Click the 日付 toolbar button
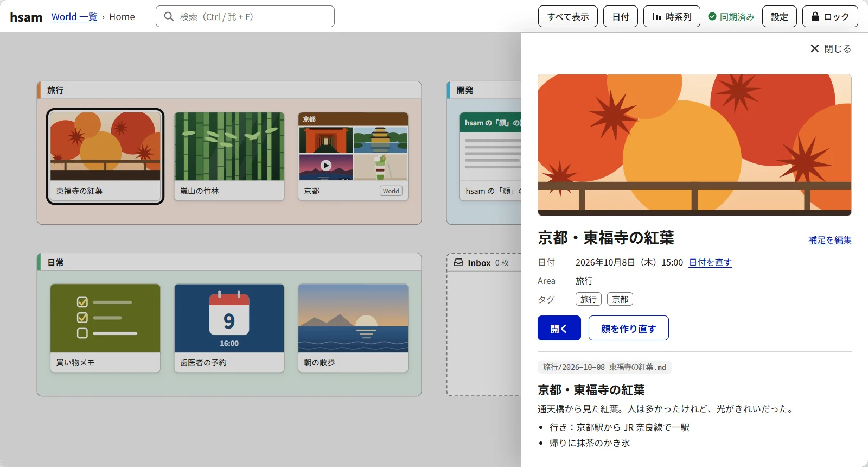 pyautogui.click(x=621, y=17)
